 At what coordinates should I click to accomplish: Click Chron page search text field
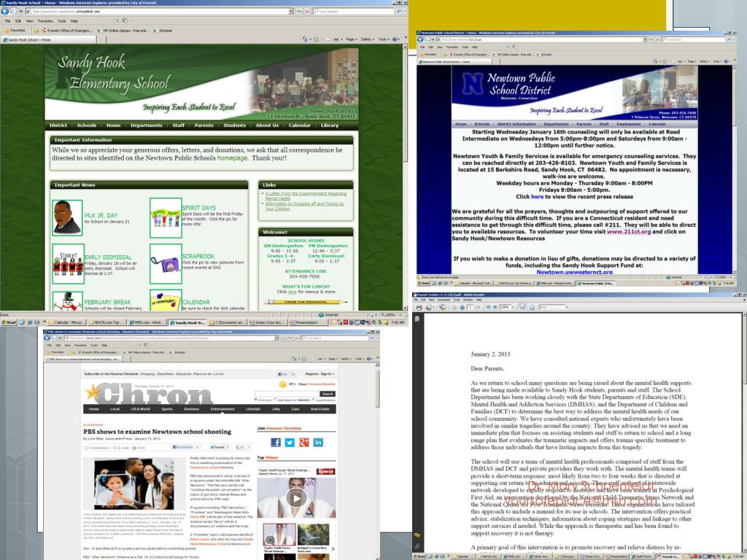pyautogui.click(x=286, y=394)
